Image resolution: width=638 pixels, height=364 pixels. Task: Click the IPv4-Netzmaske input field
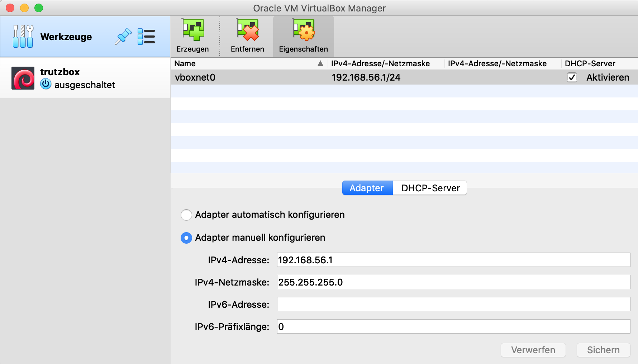pyautogui.click(x=453, y=282)
